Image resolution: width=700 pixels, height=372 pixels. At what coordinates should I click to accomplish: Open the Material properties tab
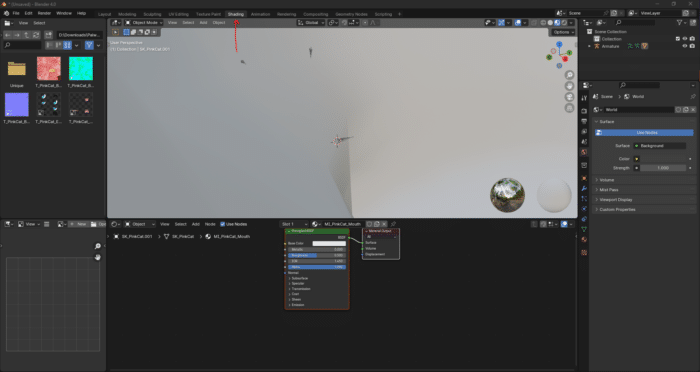click(584, 239)
